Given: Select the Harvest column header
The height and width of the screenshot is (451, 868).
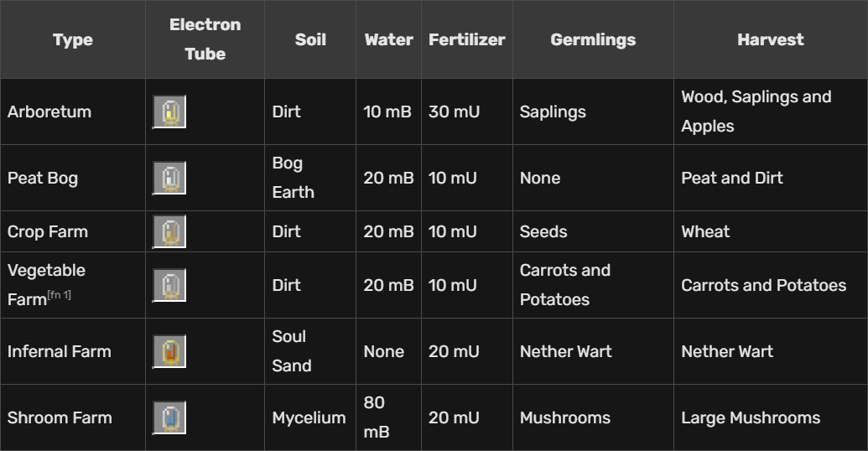Looking at the screenshot, I should [770, 39].
